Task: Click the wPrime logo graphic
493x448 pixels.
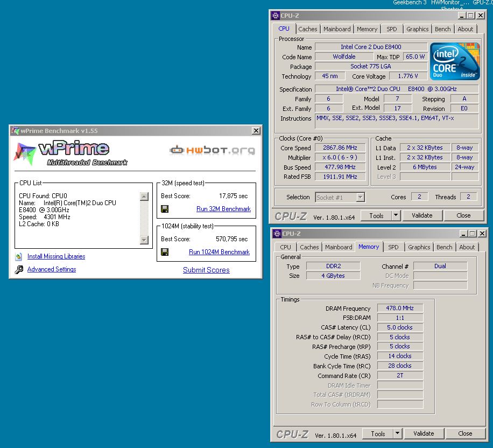Action: click(71, 153)
